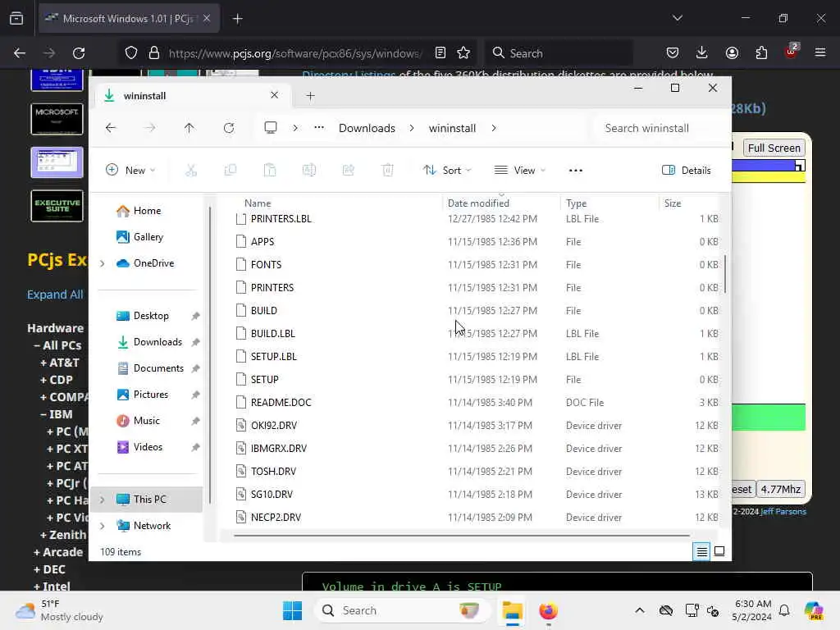Sort by the Name column header
Screen dimensions: 840x630
click(x=258, y=203)
